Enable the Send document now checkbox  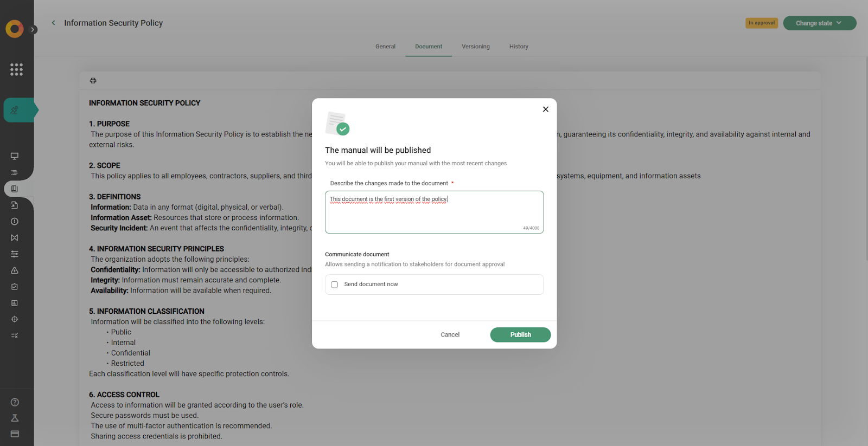(x=335, y=285)
